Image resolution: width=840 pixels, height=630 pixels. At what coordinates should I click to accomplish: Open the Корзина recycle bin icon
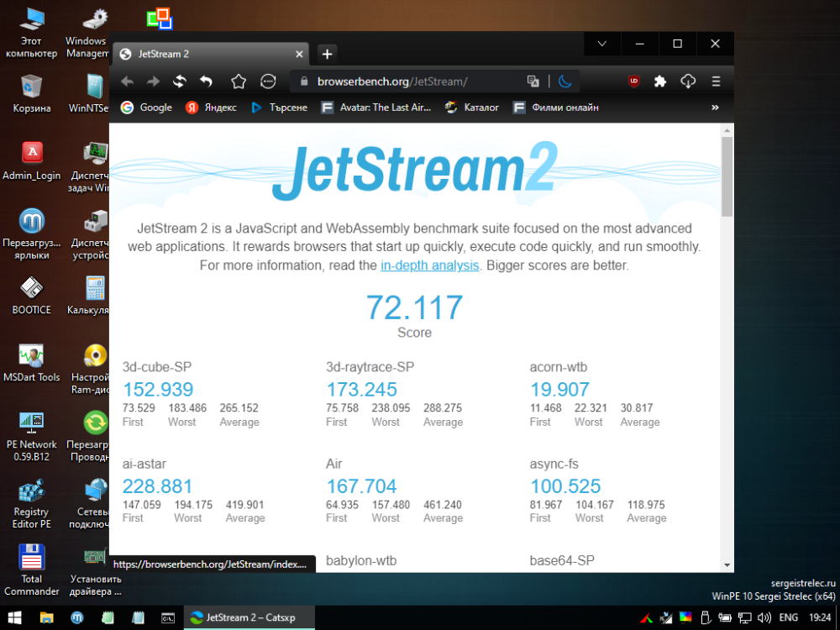pos(31,94)
